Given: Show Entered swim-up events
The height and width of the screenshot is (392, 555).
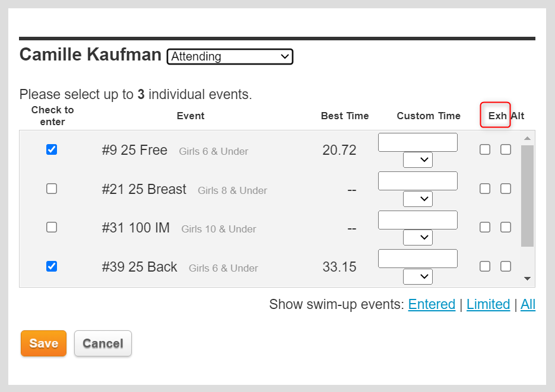Looking at the screenshot, I should 432,305.
